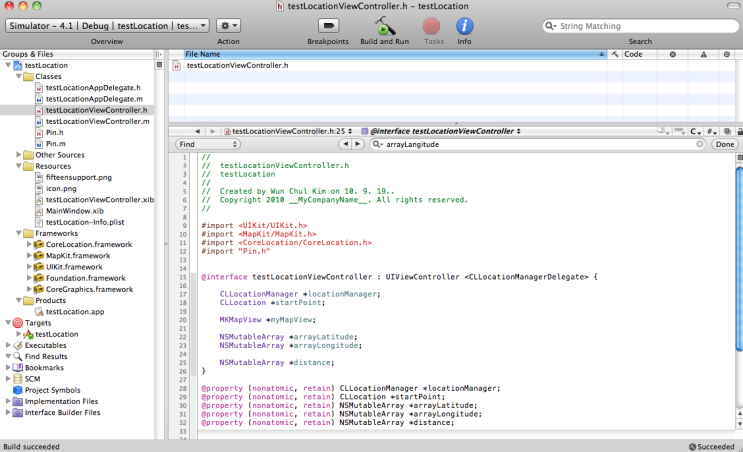Collapse the testLocation project group
This screenshot has width=743, height=452.
(x=8, y=65)
